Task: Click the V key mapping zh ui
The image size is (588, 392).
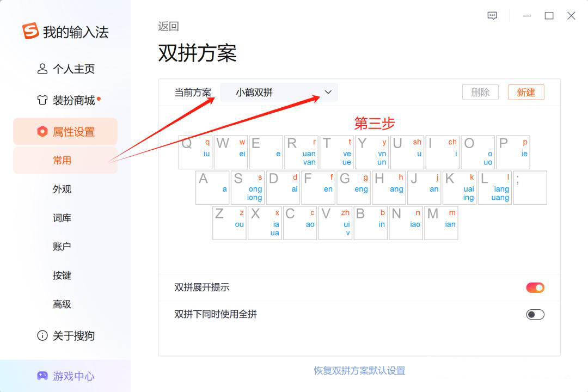Action: tap(335, 223)
